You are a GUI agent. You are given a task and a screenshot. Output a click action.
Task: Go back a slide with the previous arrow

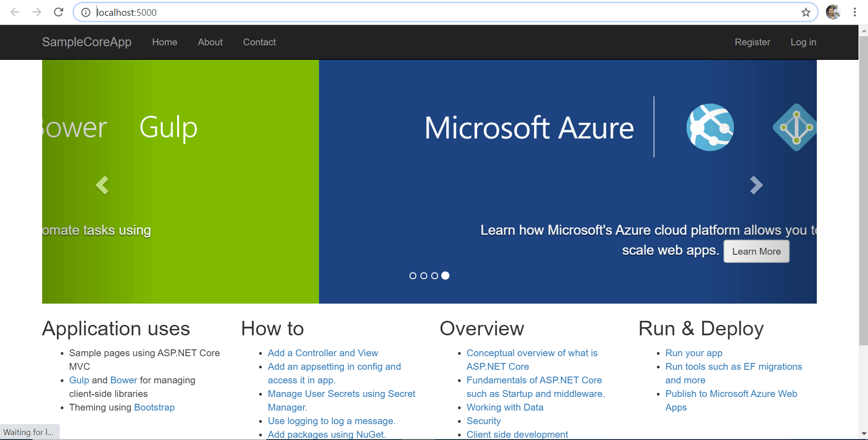[x=102, y=185]
